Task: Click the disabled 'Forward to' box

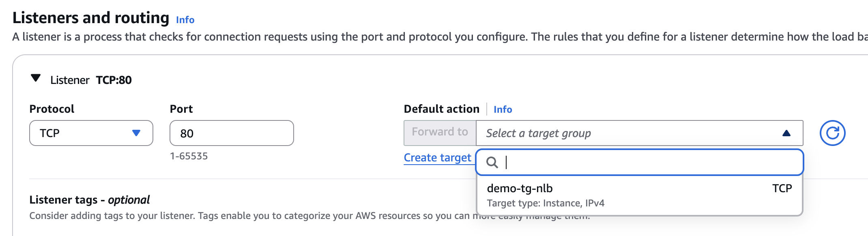Action: (440, 133)
